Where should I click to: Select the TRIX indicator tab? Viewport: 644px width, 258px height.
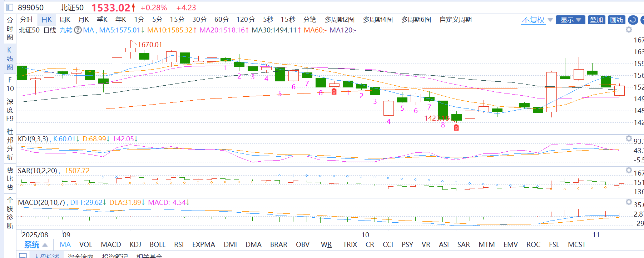[x=350, y=245]
